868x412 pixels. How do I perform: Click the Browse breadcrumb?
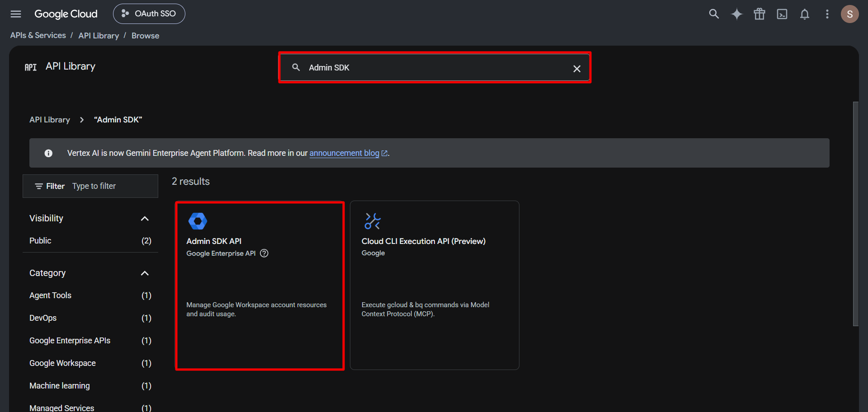145,36
